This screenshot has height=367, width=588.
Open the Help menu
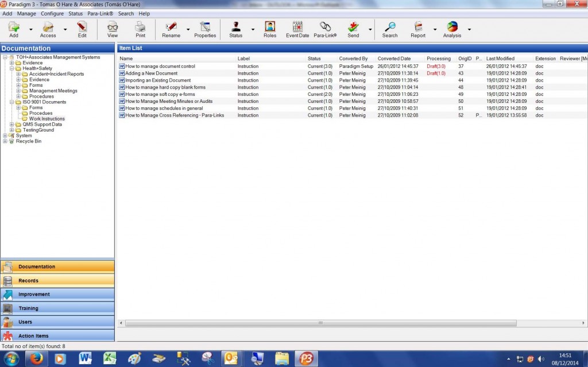pyautogui.click(x=144, y=14)
